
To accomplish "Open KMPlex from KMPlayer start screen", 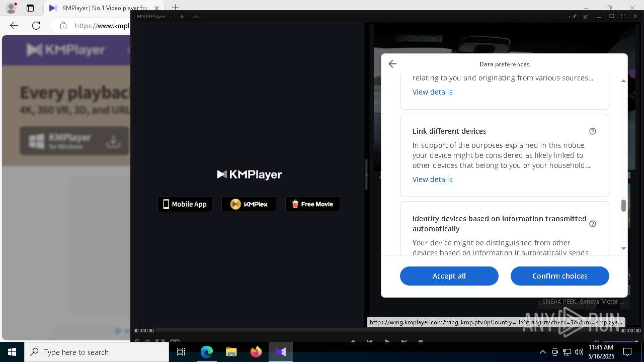I will (249, 204).
